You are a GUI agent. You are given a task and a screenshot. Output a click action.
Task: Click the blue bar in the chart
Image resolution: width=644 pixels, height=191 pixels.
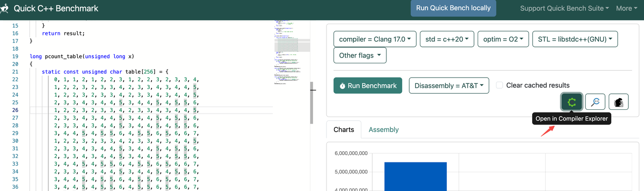(415, 176)
